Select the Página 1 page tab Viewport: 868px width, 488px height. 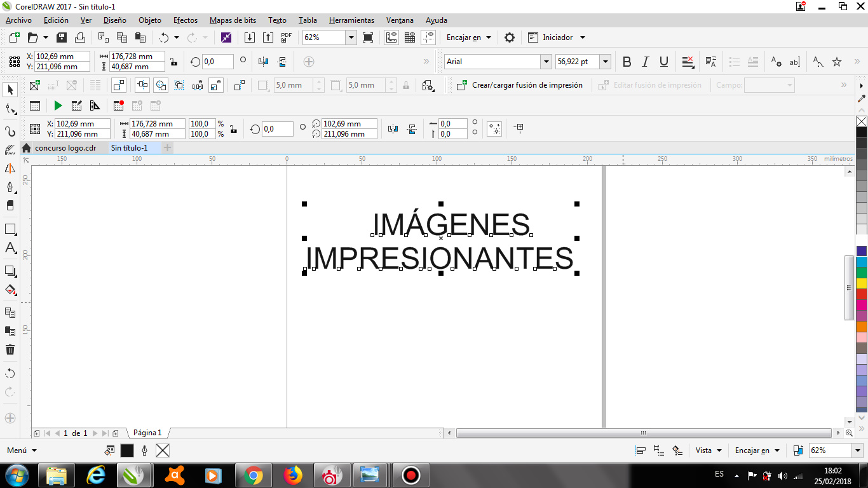tap(147, 433)
